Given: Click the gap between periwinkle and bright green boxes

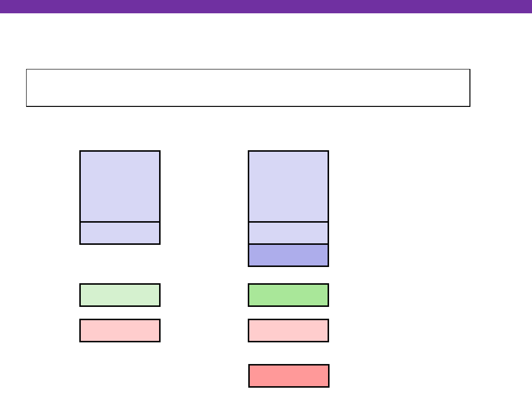Looking at the screenshot, I should click(288, 275).
